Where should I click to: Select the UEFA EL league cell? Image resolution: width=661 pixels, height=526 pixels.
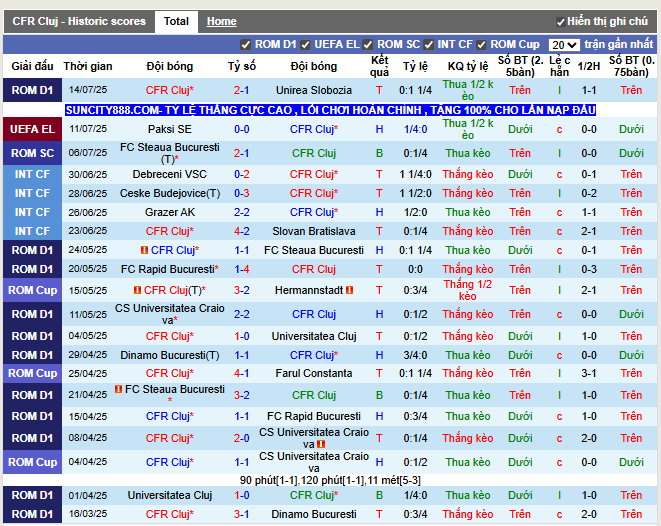click(32, 129)
